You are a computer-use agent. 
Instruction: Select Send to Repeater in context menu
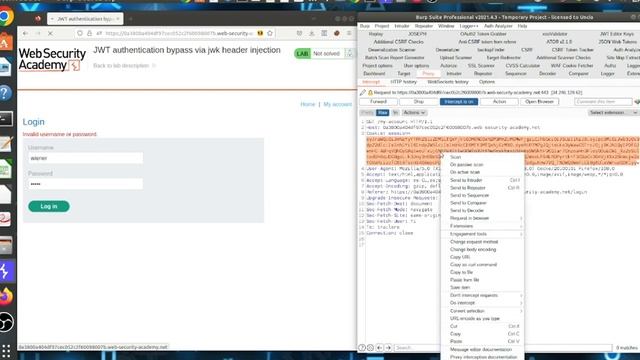[482, 188]
